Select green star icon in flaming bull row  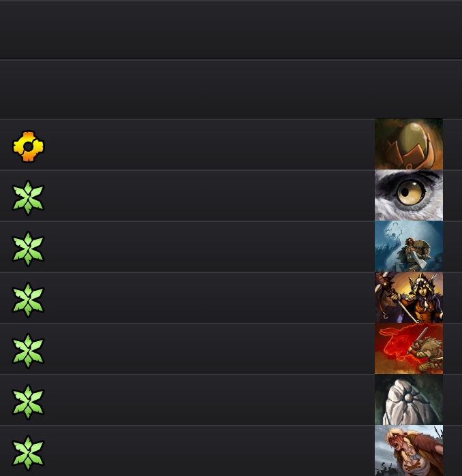[x=28, y=351]
